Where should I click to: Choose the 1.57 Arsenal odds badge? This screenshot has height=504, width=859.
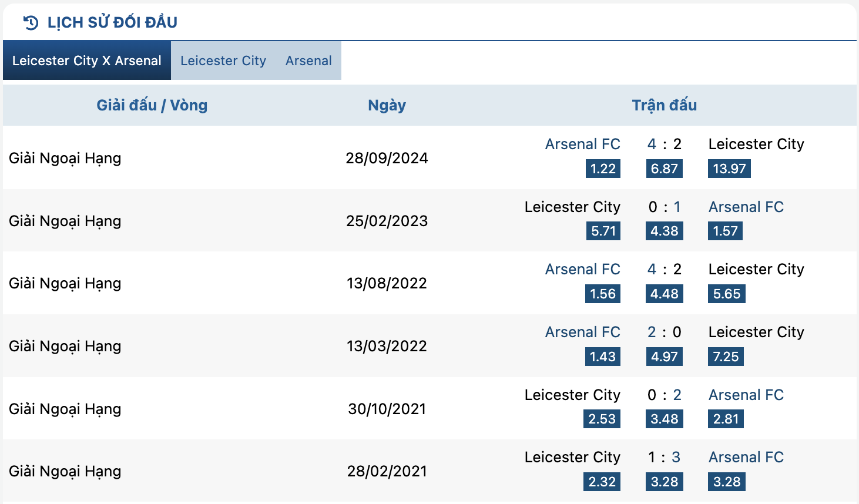725,231
